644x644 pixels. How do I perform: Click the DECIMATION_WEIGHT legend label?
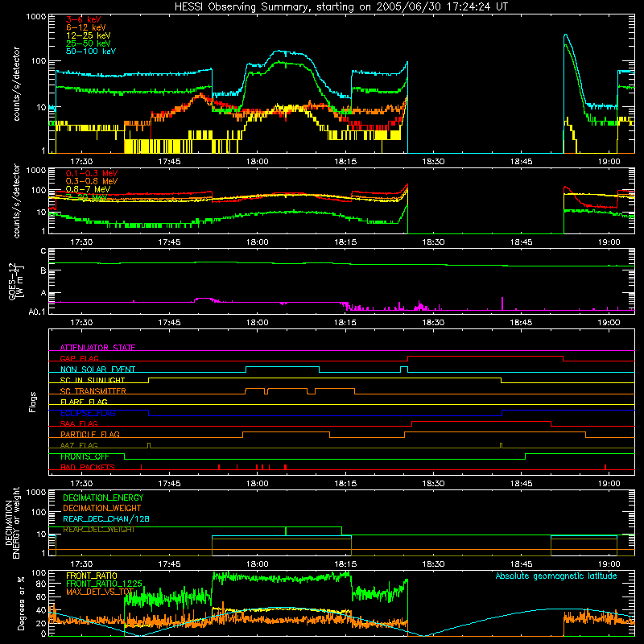pos(102,509)
